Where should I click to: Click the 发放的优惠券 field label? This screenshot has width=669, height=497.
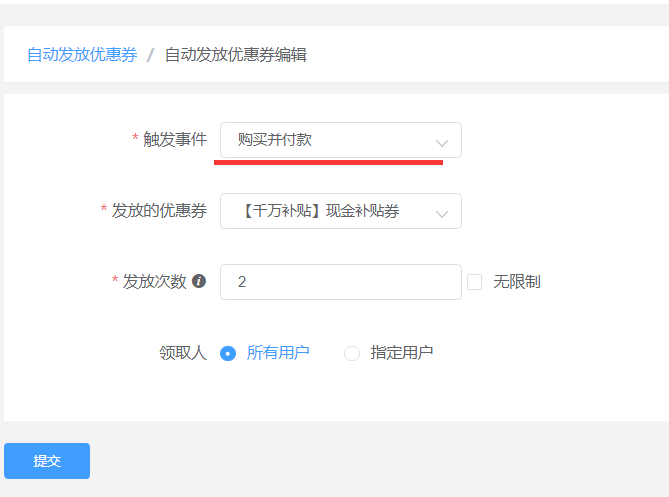(x=159, y=211)
